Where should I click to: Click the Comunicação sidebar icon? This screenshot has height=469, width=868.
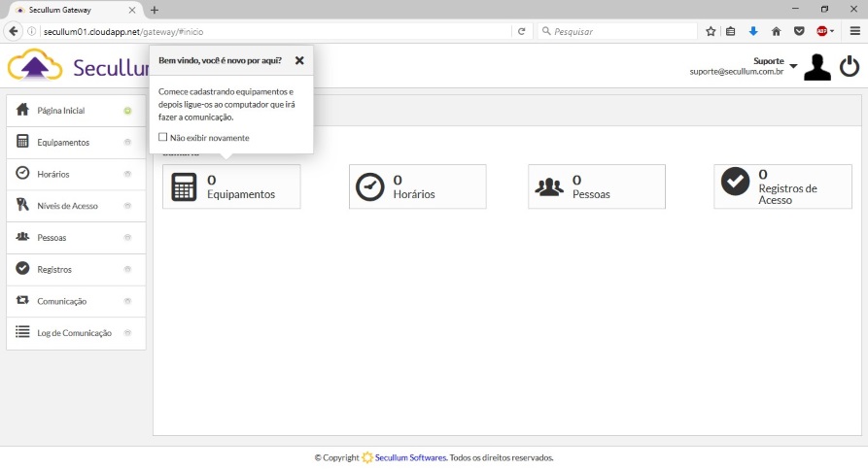(x=22, y=301)
